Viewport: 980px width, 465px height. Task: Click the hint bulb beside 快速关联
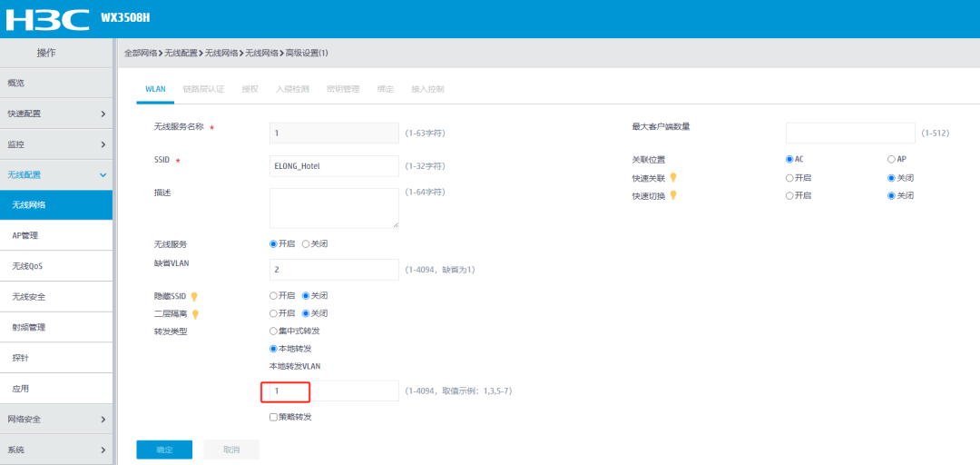pyautogui.click(x=673, y=178)
